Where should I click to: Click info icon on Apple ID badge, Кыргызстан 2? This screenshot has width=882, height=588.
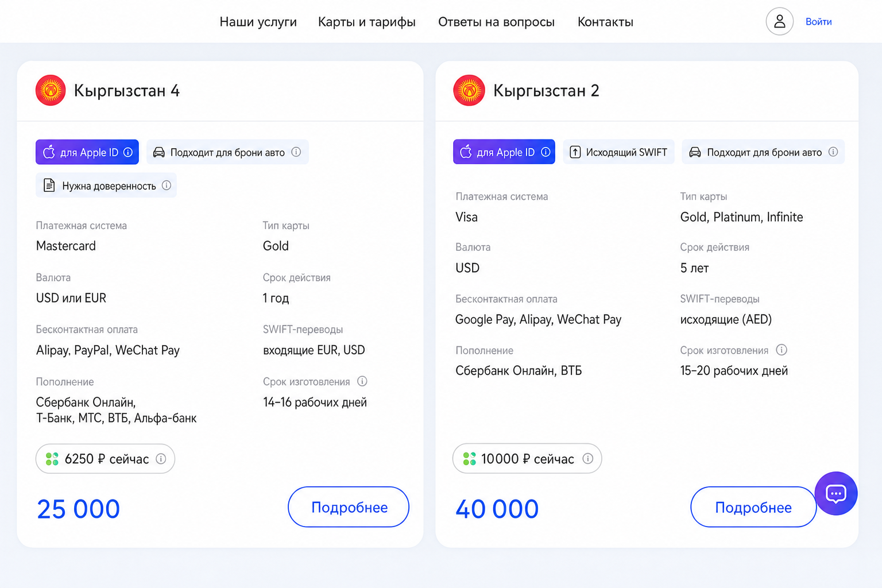pyautogui.click(x=546, y=152)
